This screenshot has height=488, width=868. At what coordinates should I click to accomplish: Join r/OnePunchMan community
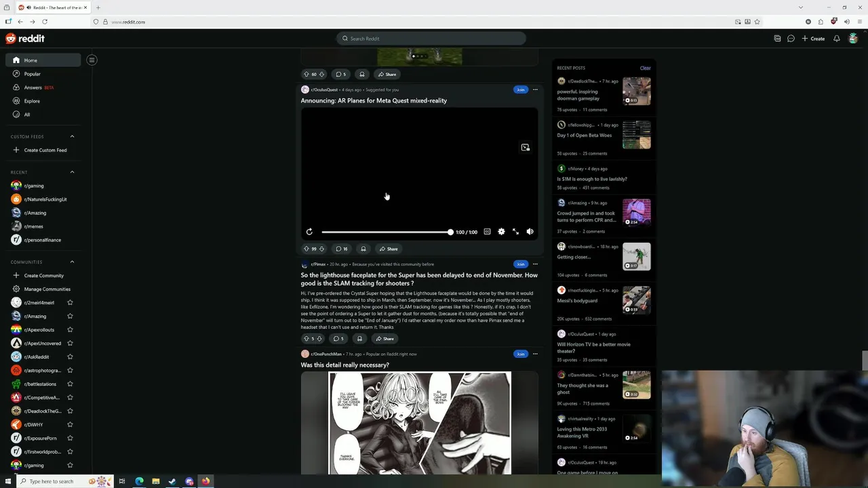[520, 354]
